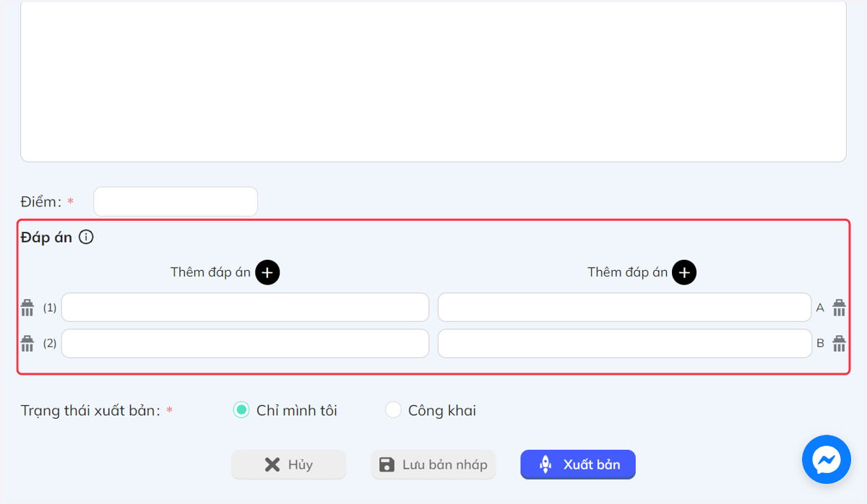This screenshot has width=867, height=504.
Task: Click the right Thêm đáp án label
Action: (x=627, y=272)
